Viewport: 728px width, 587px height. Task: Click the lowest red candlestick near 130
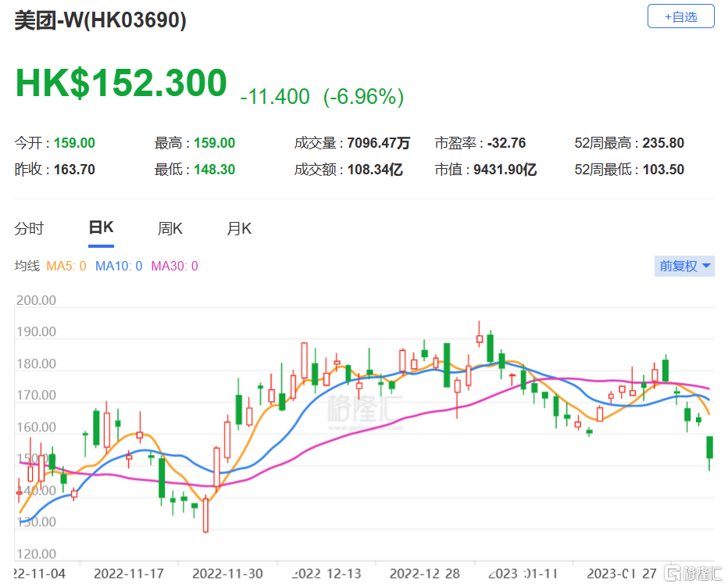[x=205, y=514]
